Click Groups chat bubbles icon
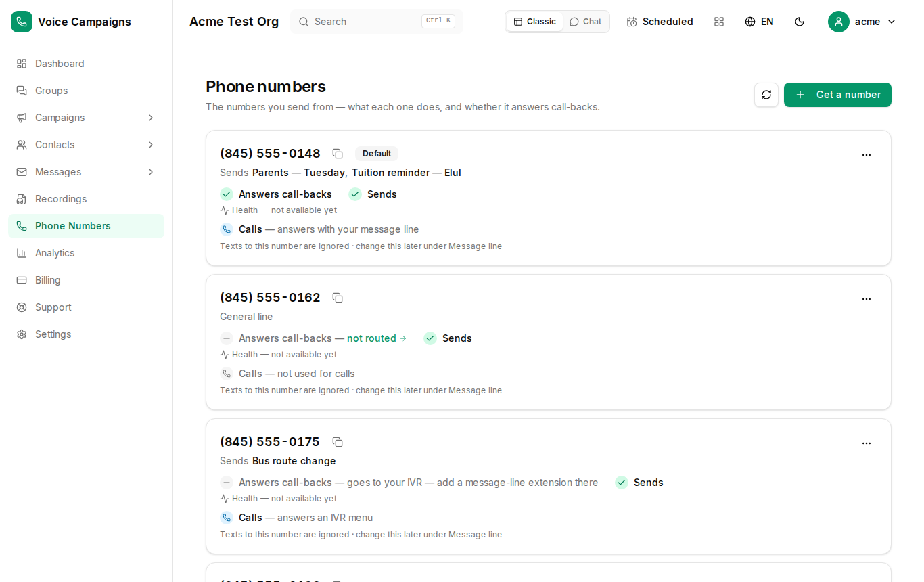This screenshot has width=924, height=582. pyautogui.click(x=22, y=91)
